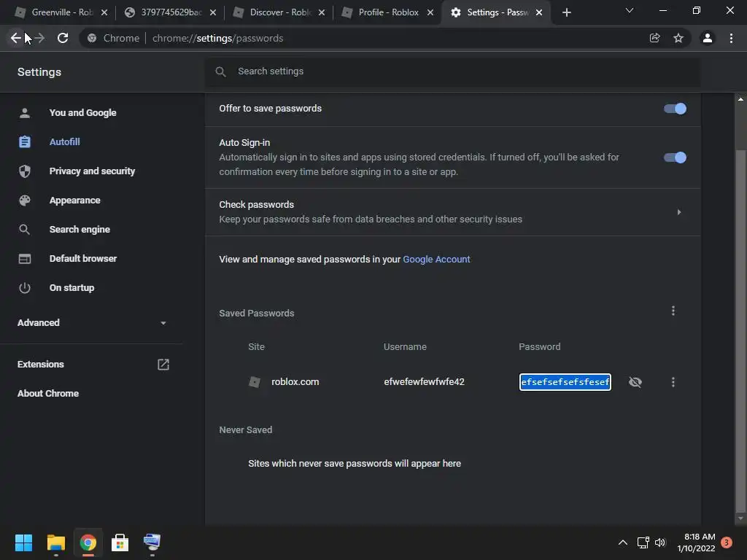Open the Check passwords page arrow
The image size is (747, 560).
(679, 212)
